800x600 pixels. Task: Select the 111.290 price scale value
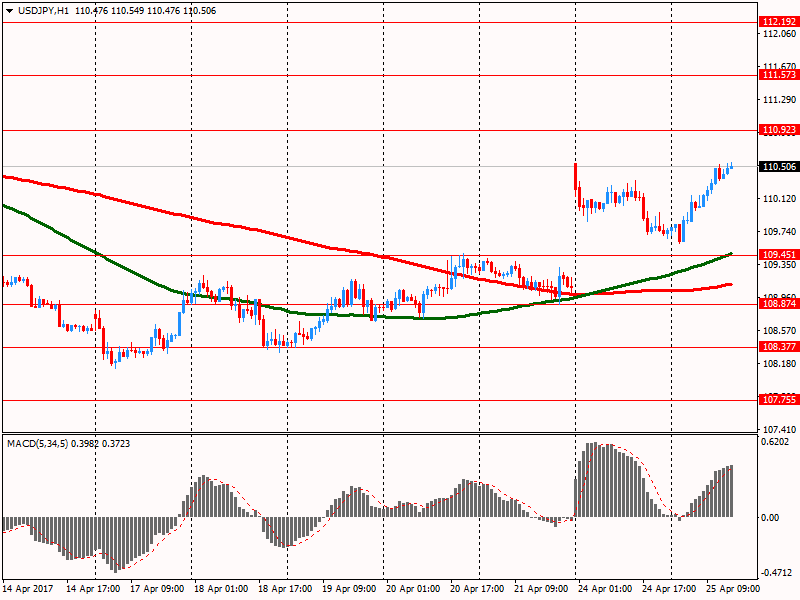tap(779, 99)
